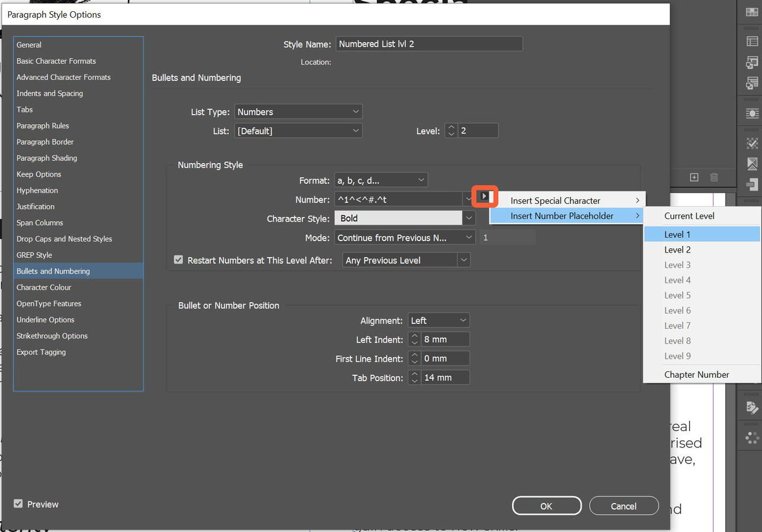
Task: Open the Adobe Colour Themes dotted-circle icon
Action: point(751,437)
